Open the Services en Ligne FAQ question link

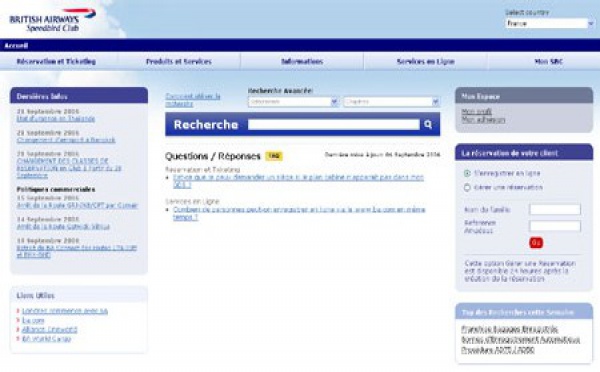point(299,213)
